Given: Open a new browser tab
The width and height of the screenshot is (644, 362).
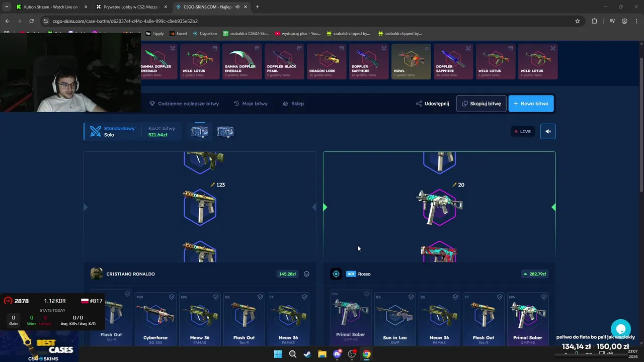Looking at the screenshot, I should (x=258, y=7).
